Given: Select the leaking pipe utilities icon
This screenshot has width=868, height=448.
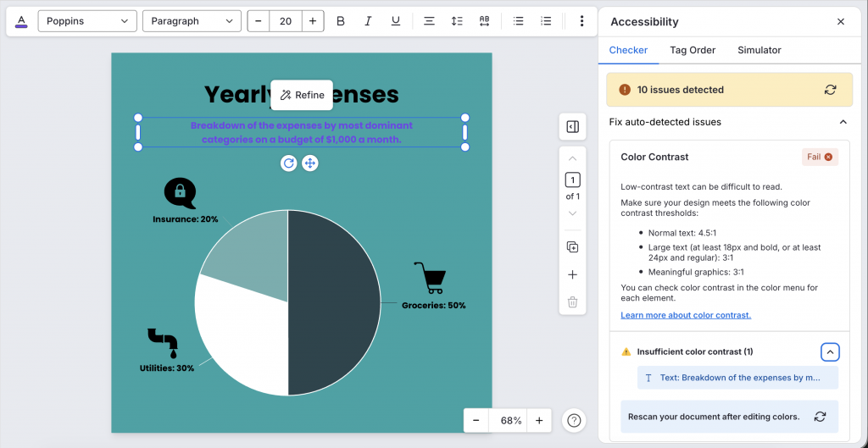Looking at the screenshot, I should pyautogui.click(x=163, y=343).
